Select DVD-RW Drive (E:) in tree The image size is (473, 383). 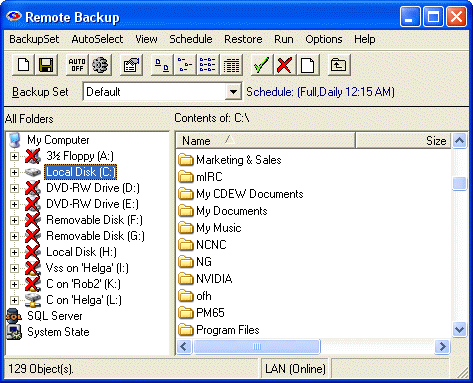pyautogui.click(x=92, y=204)
